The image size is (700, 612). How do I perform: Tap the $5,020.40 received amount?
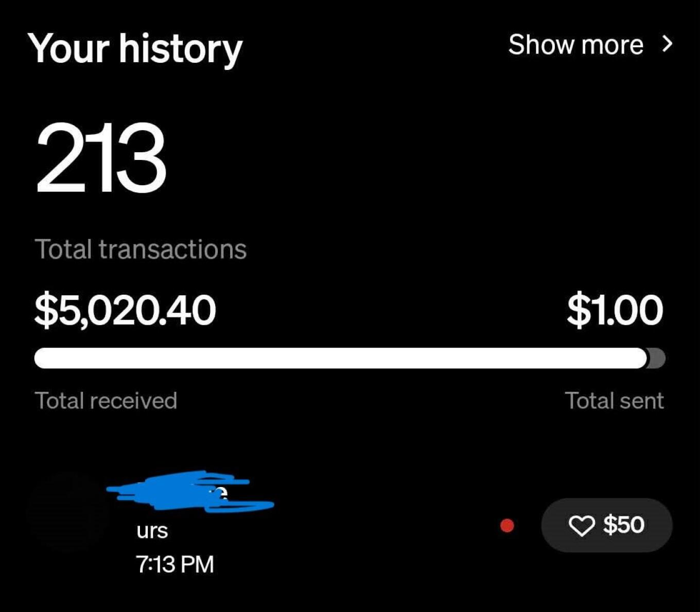pyautogui.click(x=125, y=310)
